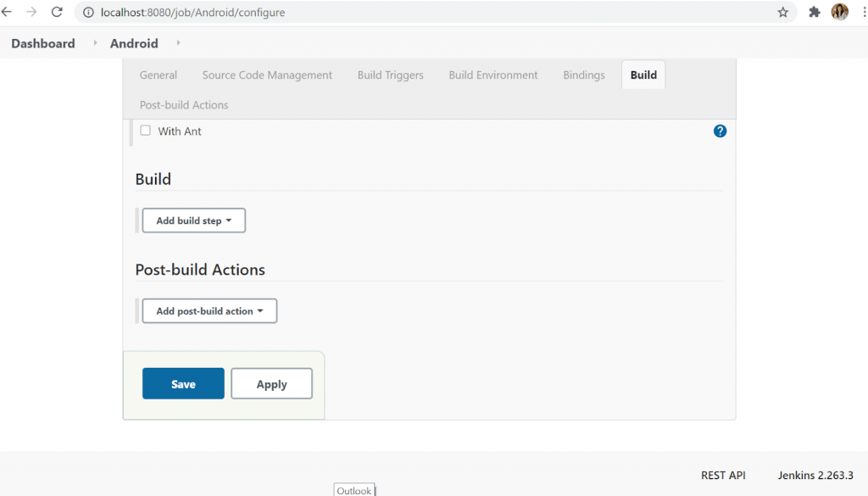The image size is (868, 496).
Task: Switch to Source Code Management tab
Action: point(267,75)
